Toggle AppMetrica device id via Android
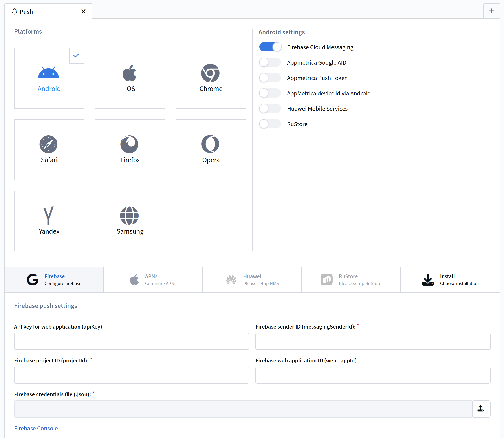504x438 pixels. pos(270,93)
